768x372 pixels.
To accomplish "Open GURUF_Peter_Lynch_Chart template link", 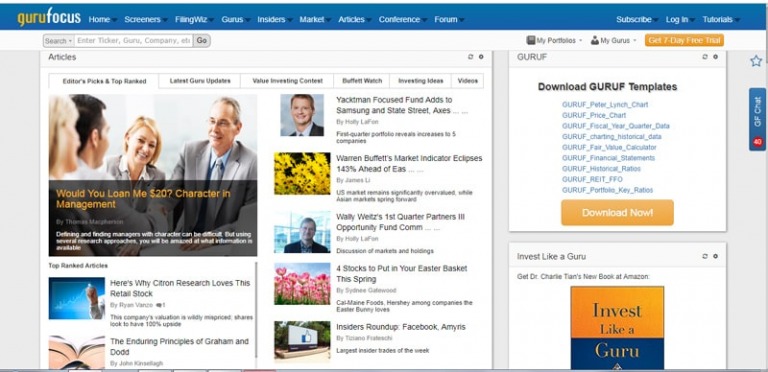I will pyautogui.click(x=605, y=104).
